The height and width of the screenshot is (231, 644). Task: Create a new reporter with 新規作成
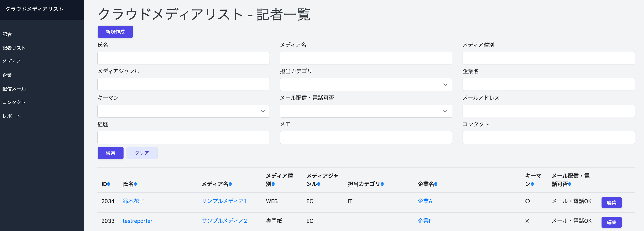[x=115, y=32]
